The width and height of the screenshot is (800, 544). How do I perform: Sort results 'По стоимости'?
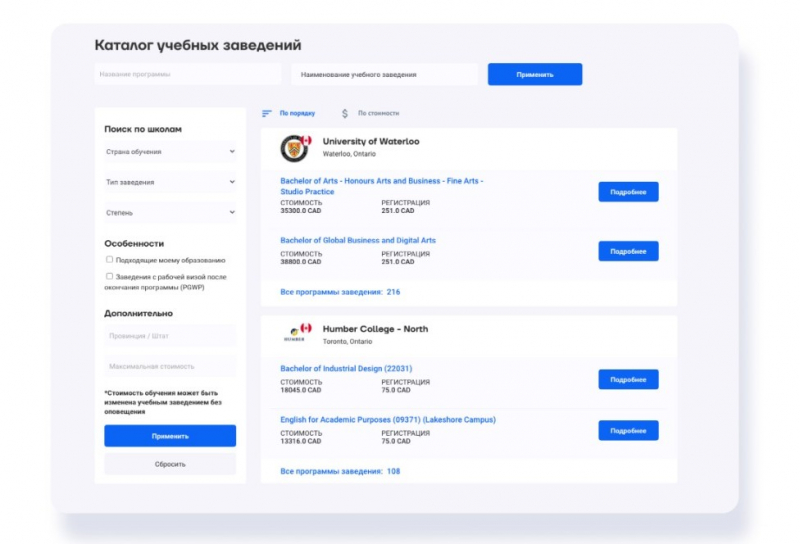point(378,114)
